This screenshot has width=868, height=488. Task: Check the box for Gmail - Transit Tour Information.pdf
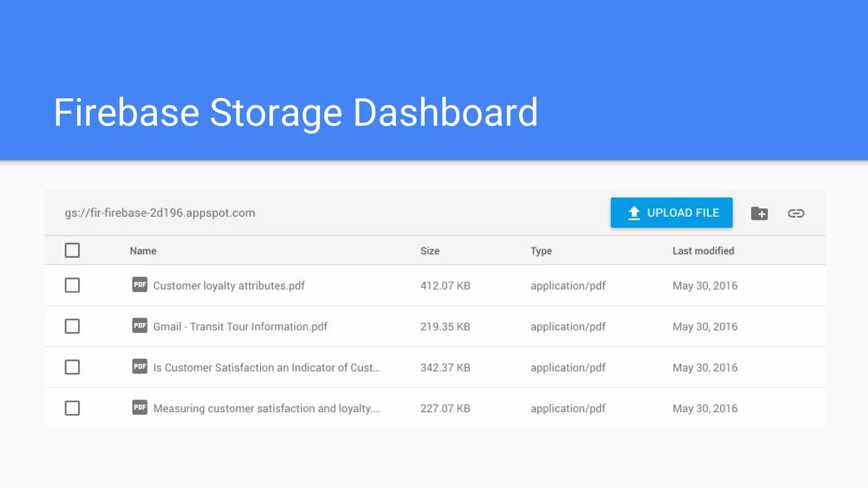tap(72, 327)
